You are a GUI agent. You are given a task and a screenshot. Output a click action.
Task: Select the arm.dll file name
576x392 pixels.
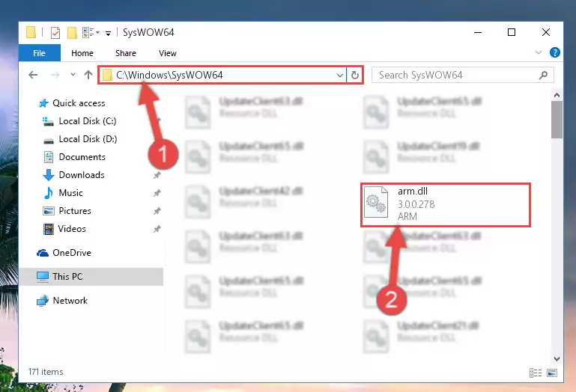point(413,192)
